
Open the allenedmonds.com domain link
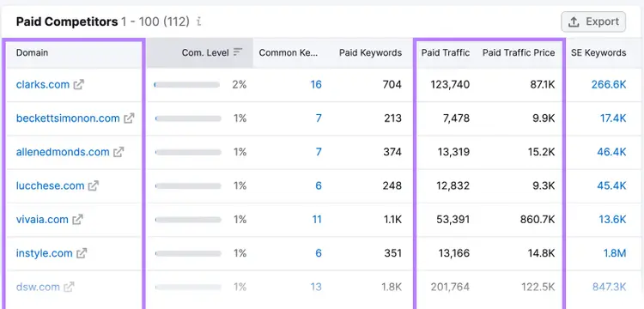point(63,152)
